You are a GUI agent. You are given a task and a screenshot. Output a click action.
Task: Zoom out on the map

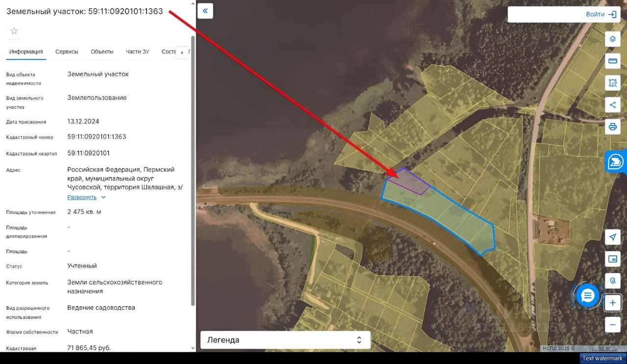(x=612, y=324)
